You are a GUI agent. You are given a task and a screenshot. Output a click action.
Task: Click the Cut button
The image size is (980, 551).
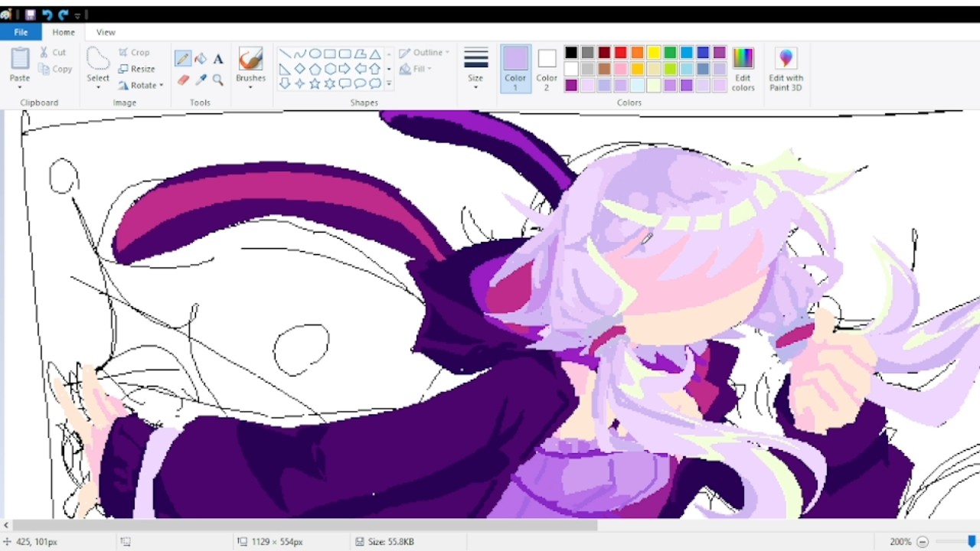point(52,53)
